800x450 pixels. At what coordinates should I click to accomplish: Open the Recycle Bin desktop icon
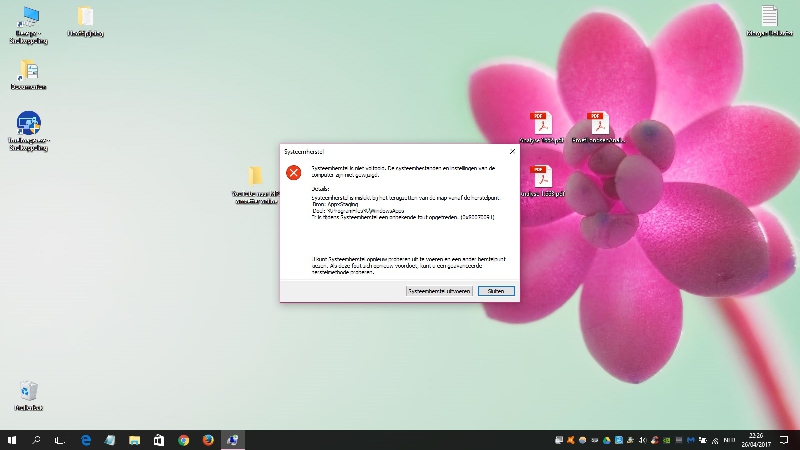click(x=28, y=391)
